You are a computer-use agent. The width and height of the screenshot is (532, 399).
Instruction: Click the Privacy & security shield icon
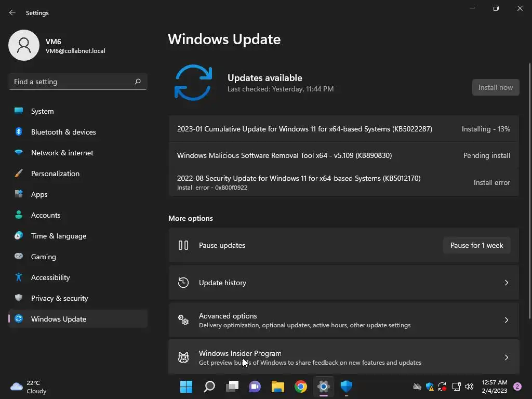click(x=19, y=298)
